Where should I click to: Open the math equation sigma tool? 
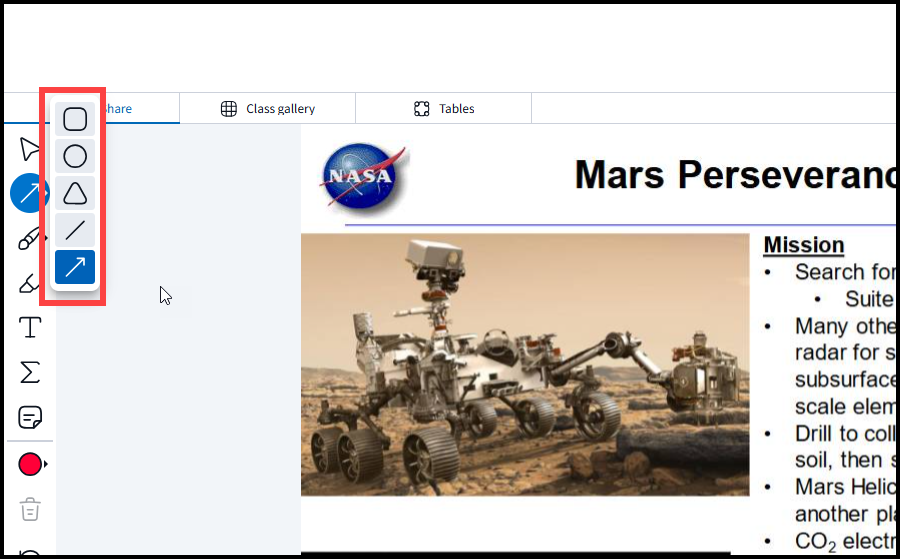pyautogui.click(x=30, y=372)
